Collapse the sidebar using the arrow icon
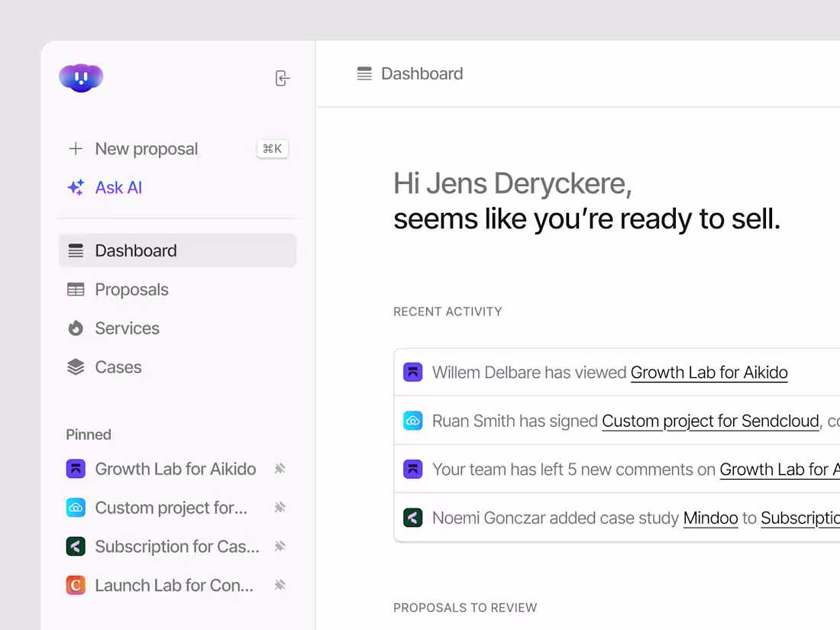Image resolution: width=840 pixels, height=630 pixels. tap(283, 78)
